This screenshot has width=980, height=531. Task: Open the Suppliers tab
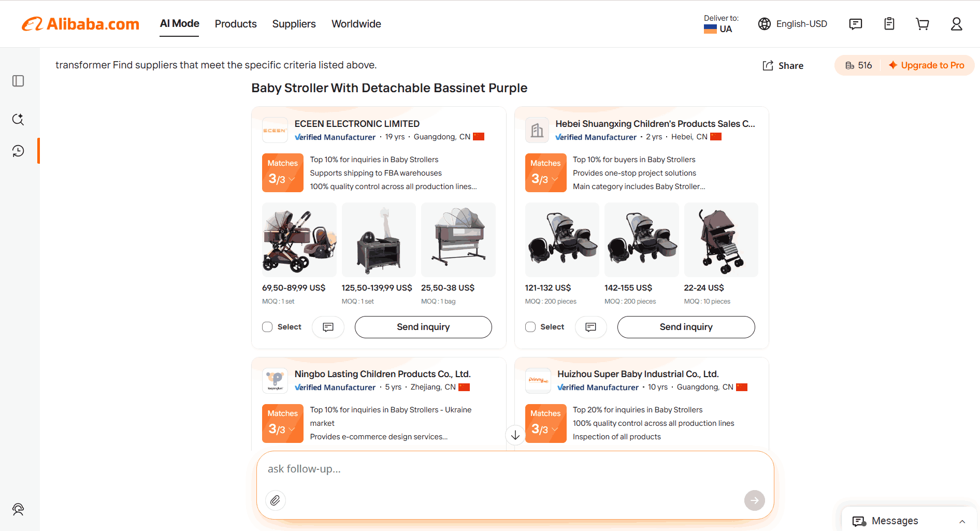[294, 24]
